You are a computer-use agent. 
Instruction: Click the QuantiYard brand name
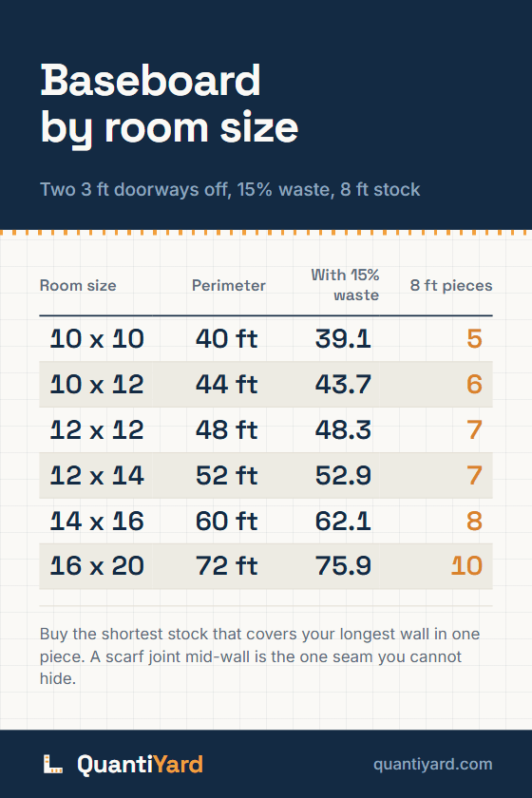(140, 765)
